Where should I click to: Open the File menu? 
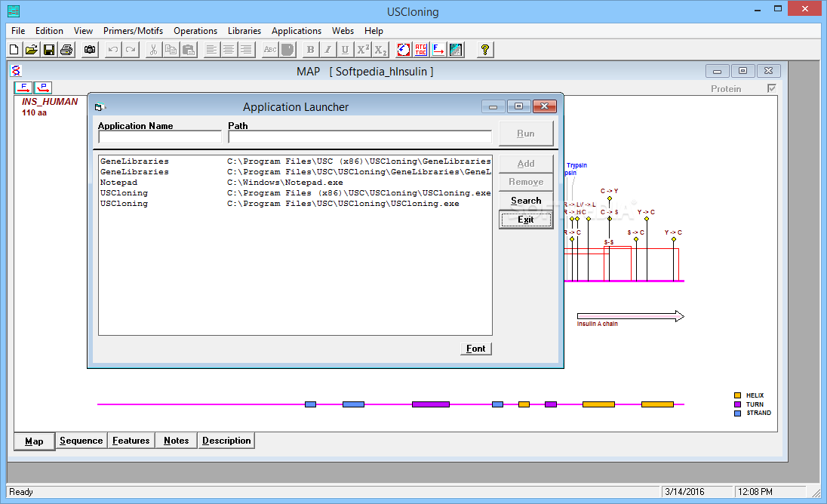tap(18, 31)
